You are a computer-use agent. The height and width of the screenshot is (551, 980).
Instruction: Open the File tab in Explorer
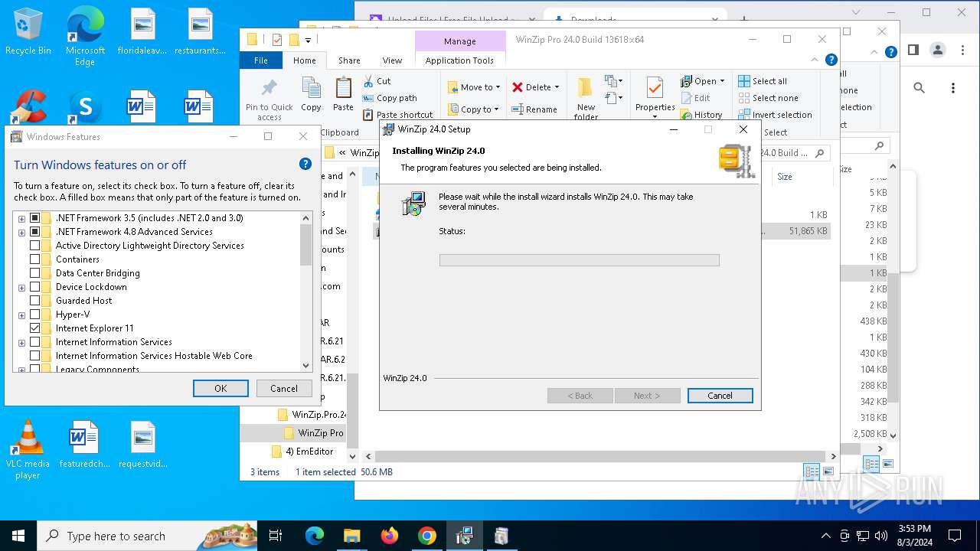261,60
